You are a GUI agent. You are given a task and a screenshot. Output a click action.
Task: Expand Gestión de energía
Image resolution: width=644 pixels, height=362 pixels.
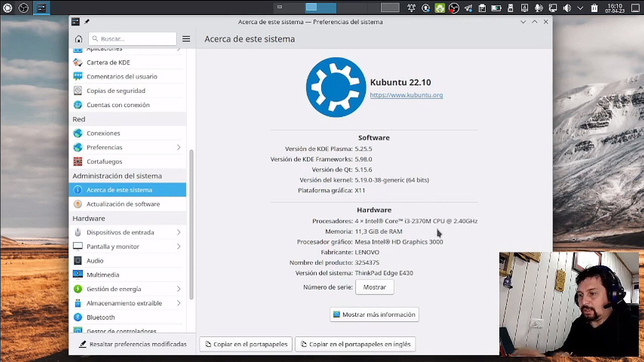(x=178, y=289)
